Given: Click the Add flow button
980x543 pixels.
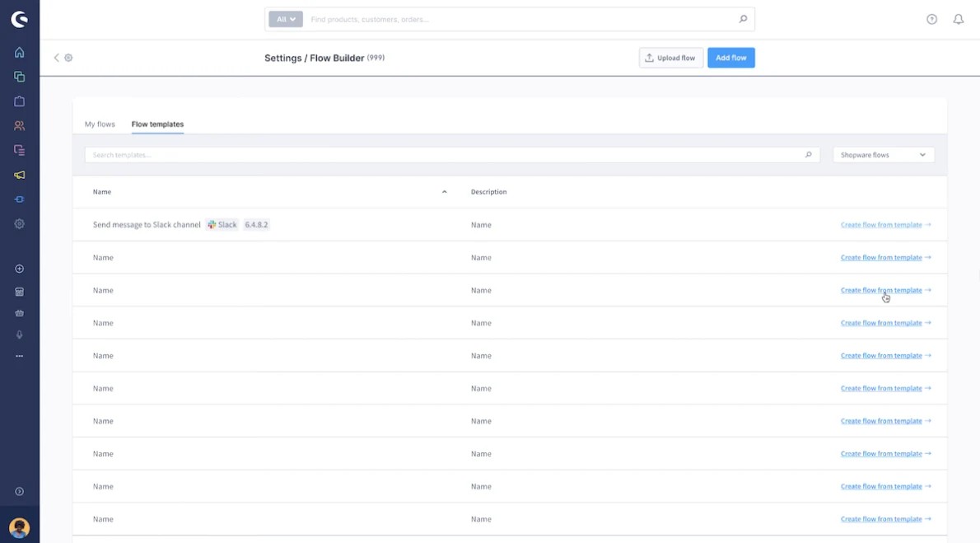Looking at the screenshot, I should (730, 57).
